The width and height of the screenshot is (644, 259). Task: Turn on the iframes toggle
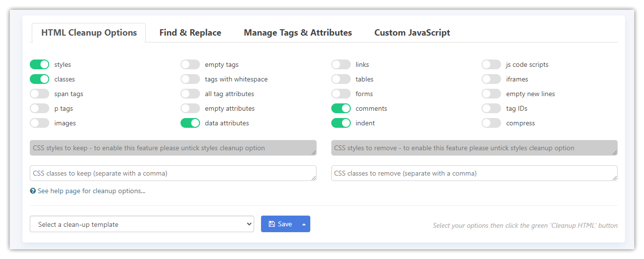pos(491,79)
